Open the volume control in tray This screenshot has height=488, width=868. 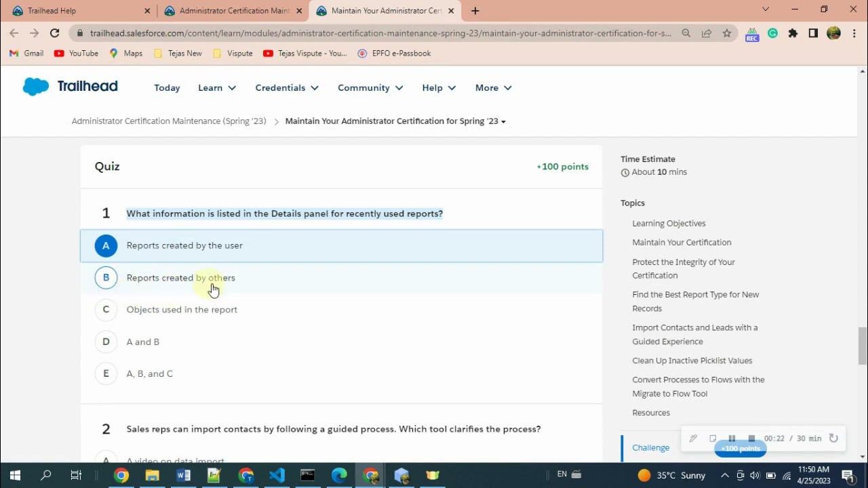[755, 475]
